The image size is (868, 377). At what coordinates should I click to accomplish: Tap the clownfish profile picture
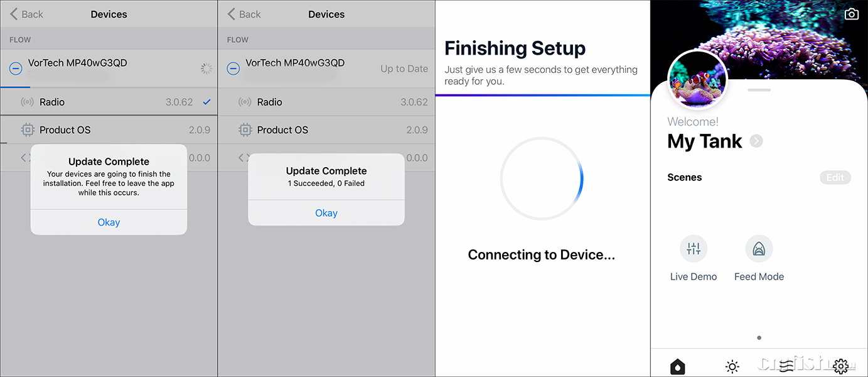697,80
